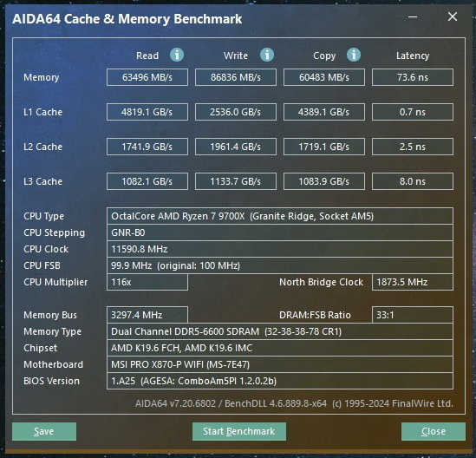Click the AIDA64 Cache & Memory Benchmark title
Image resolution: width=476 pixels, height=458 pixels.
click(127, 19)
